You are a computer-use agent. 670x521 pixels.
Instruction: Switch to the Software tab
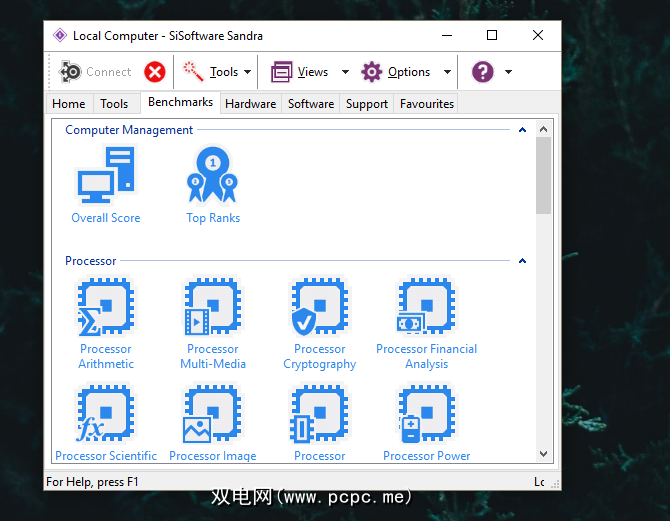[311, 104]
